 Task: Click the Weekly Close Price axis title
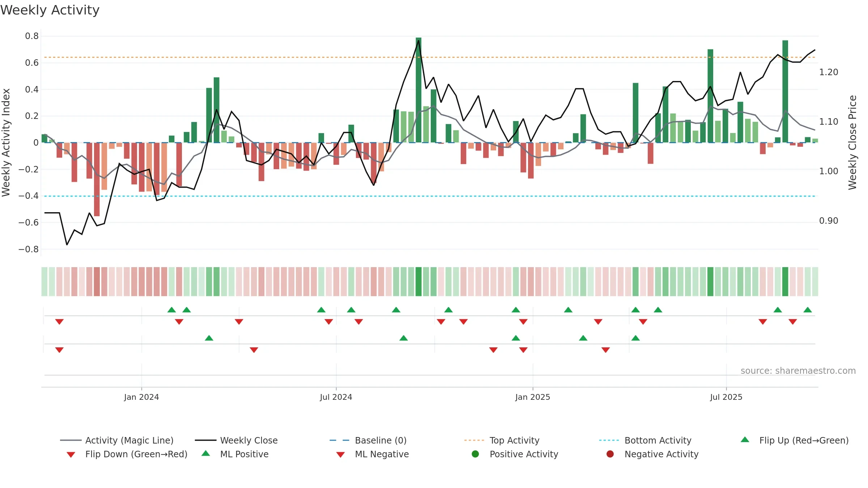click(852, 142)
